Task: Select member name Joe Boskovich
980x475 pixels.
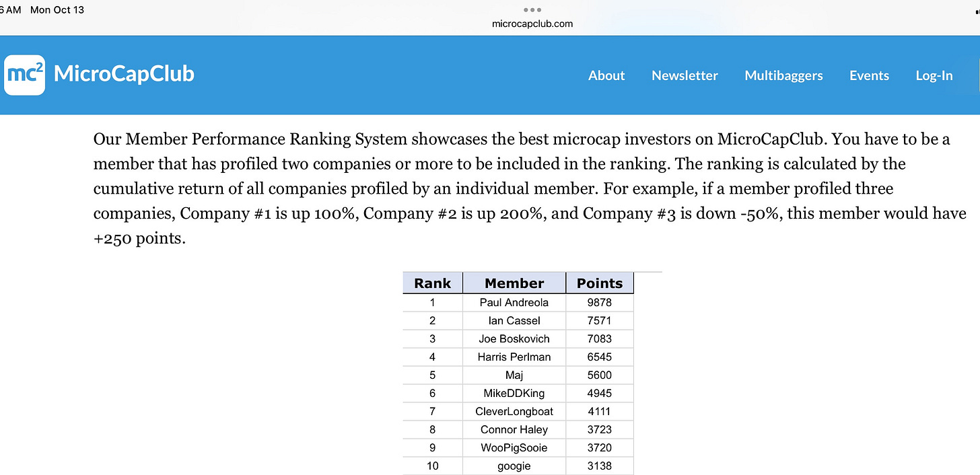Action: [514, 338]
